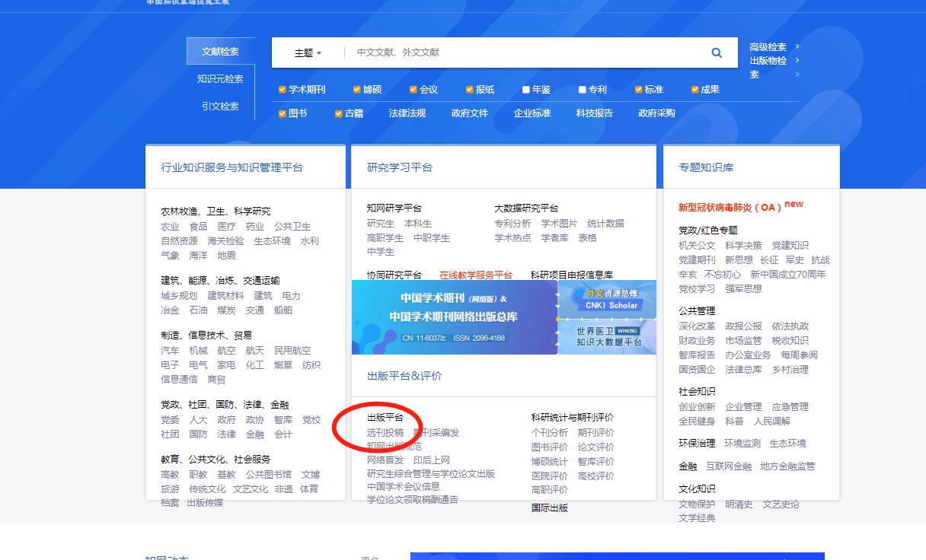Disable the 标准 checkbox

pos(638,89)
